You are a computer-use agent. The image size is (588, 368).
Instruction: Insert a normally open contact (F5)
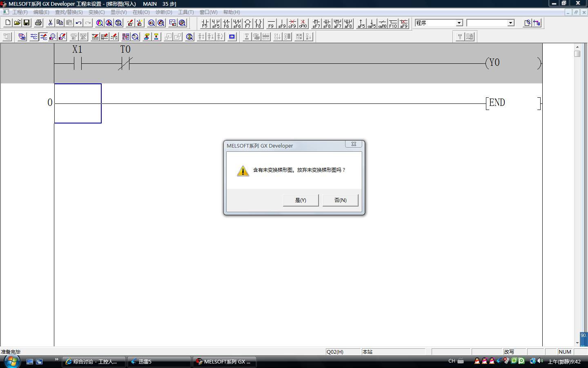coord(205,23)
